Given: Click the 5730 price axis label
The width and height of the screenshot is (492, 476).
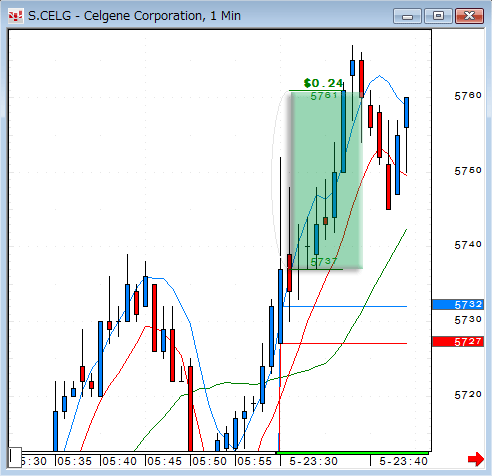Looking at the screenshot, I should tap(468, 320).
